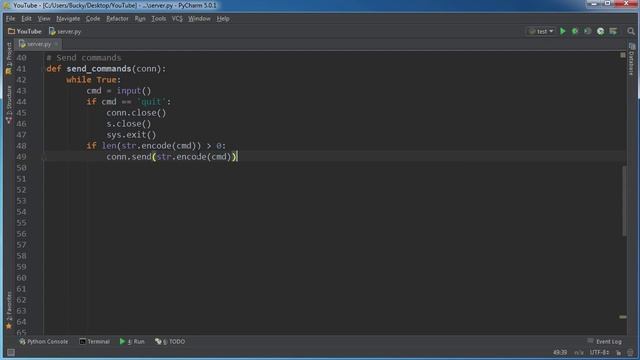
Task: Click the '# Send commands' comment
Action: (x=84, y=58)
